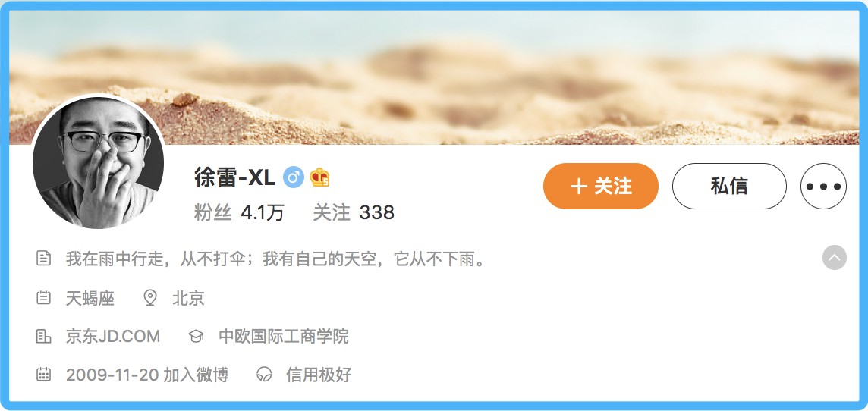Viewport: 868px width, 411px height.
Task: Click the join-date calendar icon
Action: [x=44, y=375]
